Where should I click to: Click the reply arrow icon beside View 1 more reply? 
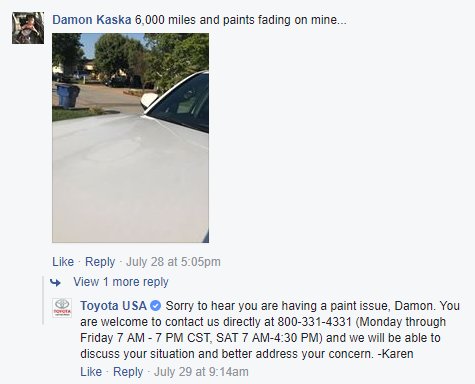click(55, 283)
